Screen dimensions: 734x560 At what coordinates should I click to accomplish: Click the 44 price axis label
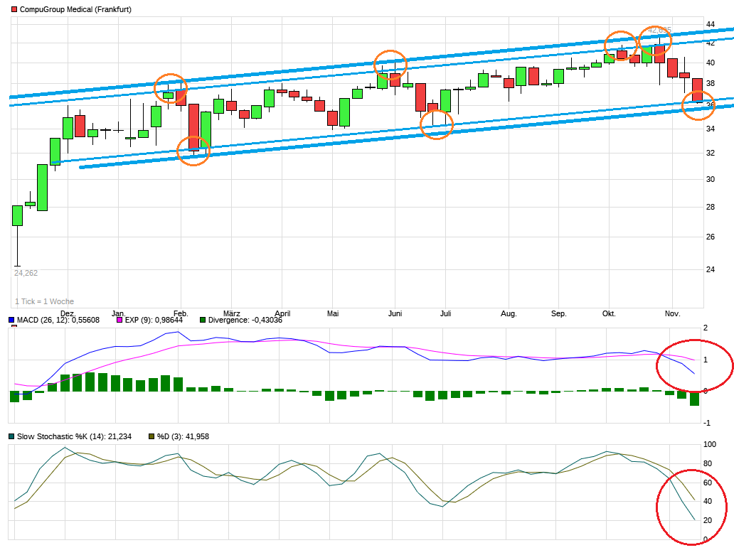(x=710, y=25)
